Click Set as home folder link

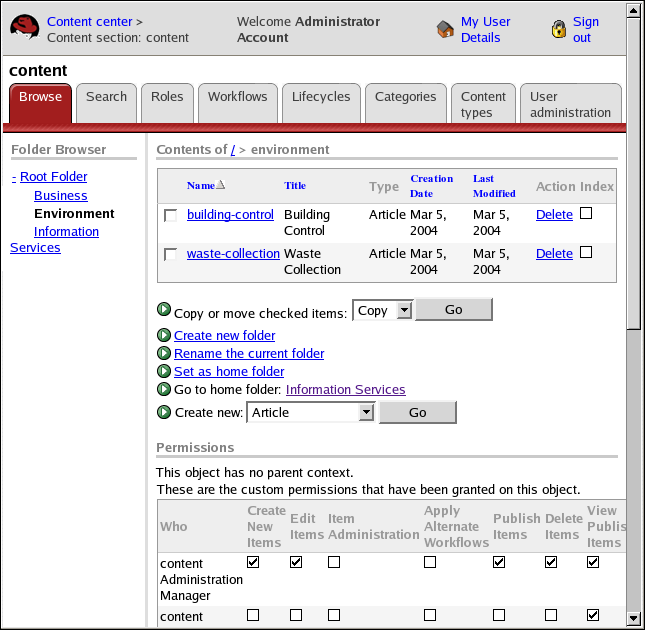229,372
